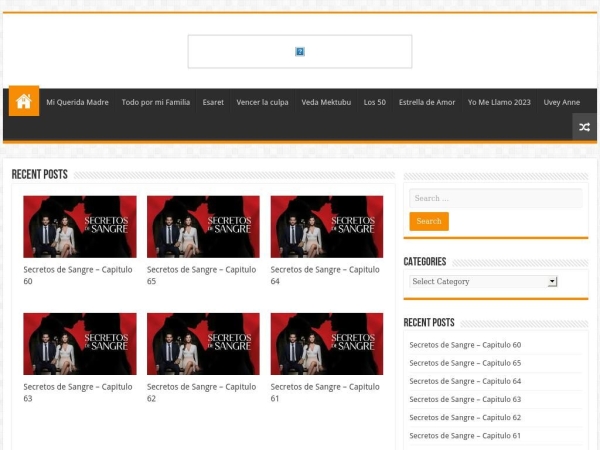The height and width of the screenshot is (450, 600).
Task: Expand the Select Category dropdown
Action: point(483,282)
